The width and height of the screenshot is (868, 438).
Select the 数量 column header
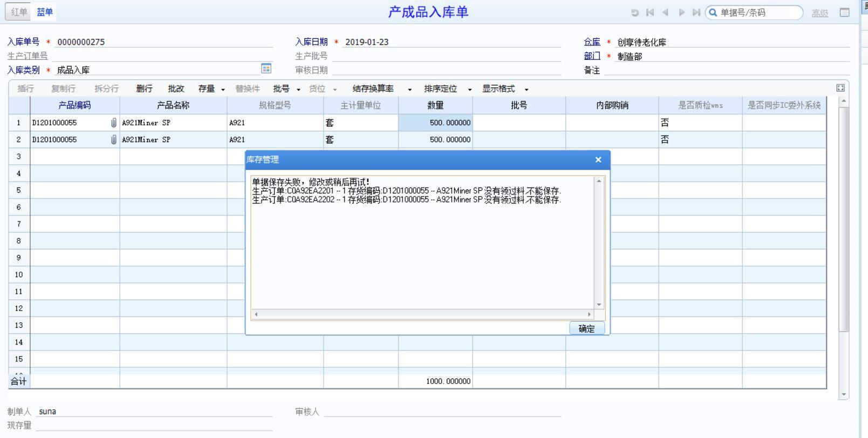click(x=435, y=105)
